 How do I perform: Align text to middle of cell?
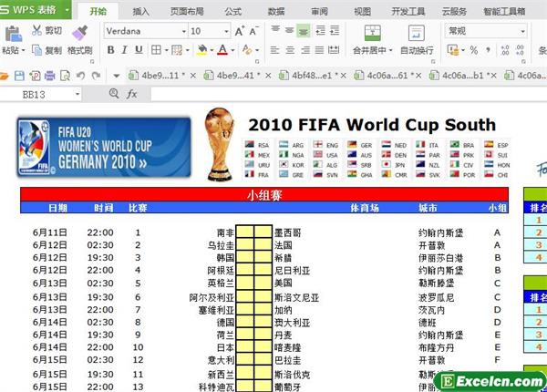[x=289, y=30]
